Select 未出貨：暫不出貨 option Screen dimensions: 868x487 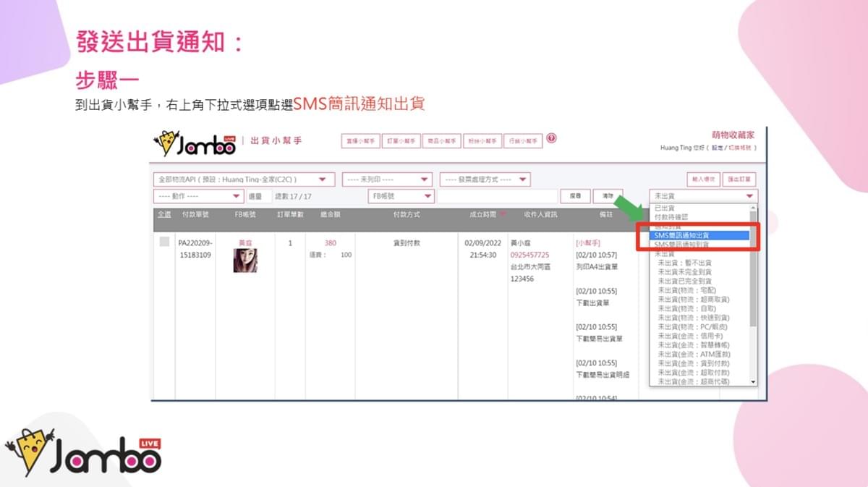click(699, 263)
